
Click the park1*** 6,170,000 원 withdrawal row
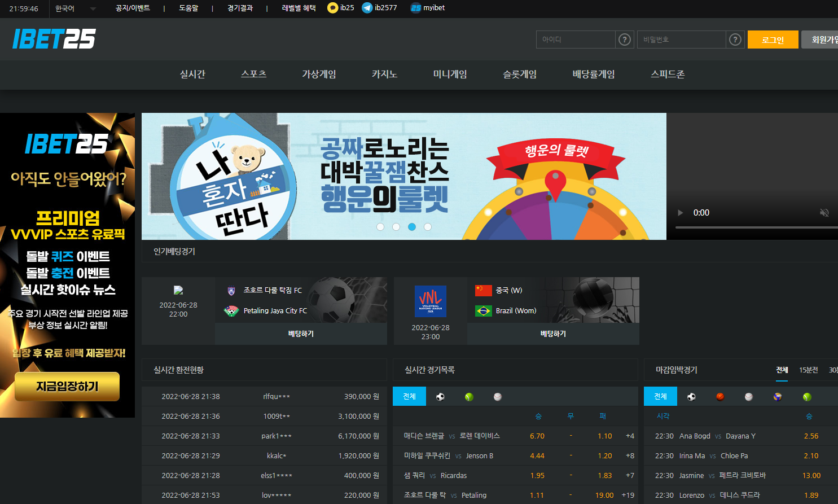coord(264,436)
